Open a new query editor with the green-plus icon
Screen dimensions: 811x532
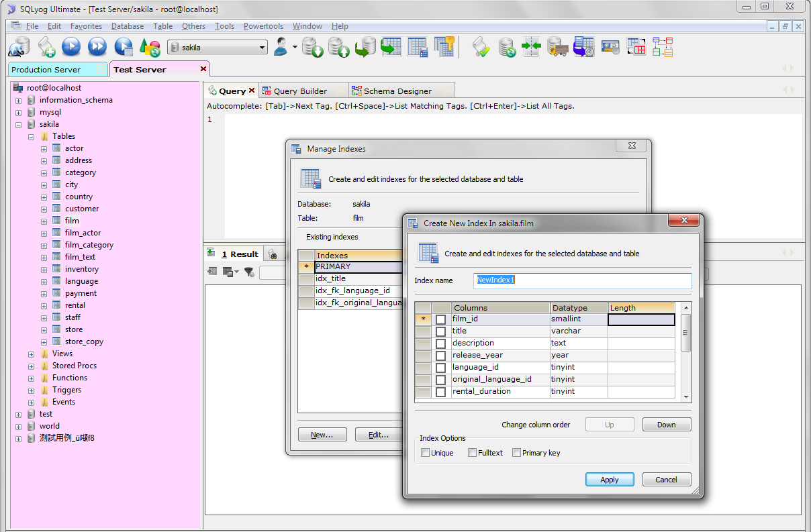(46, 47)
